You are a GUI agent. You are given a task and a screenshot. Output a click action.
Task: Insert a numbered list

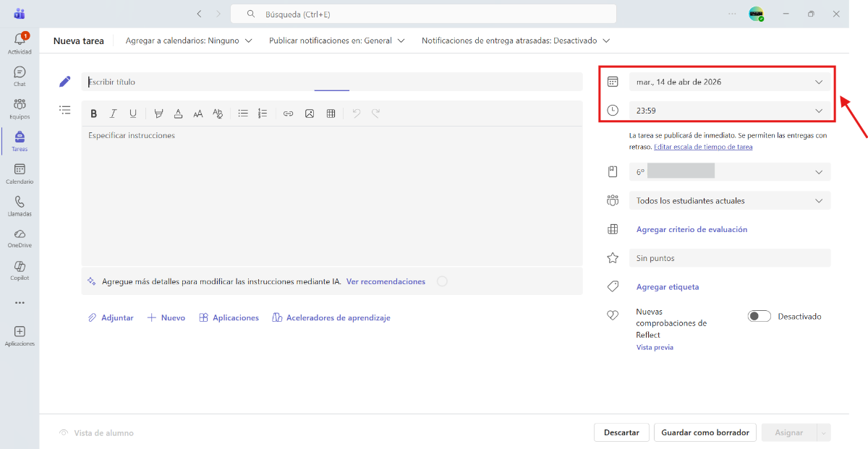tap(263, 114)
